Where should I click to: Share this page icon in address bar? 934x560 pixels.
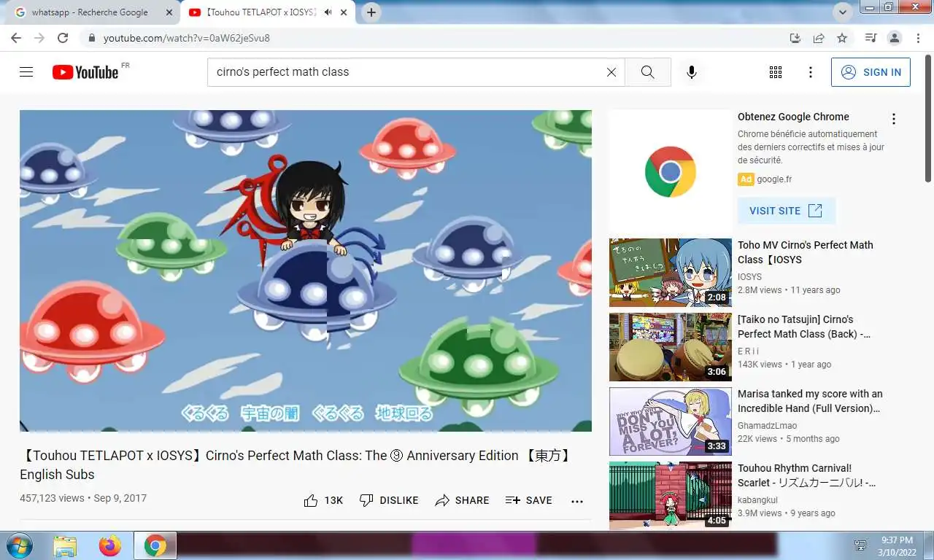click(x=819, y=38)
